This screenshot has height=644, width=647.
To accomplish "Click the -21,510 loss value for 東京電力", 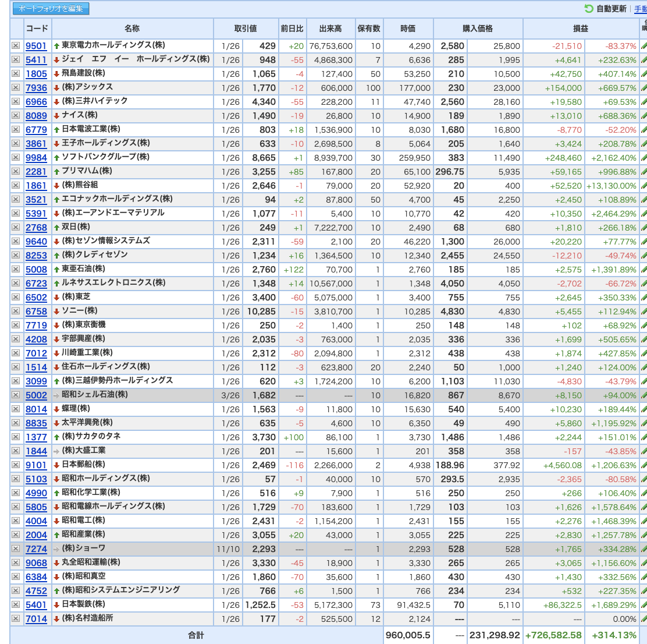I will click(567, 46).
